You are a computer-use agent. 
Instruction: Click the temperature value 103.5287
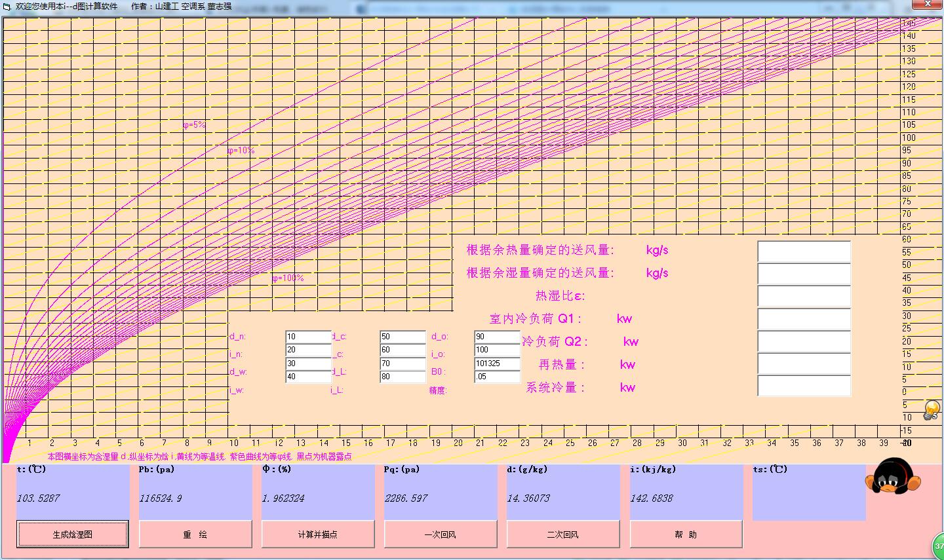(x=38, y=498)
